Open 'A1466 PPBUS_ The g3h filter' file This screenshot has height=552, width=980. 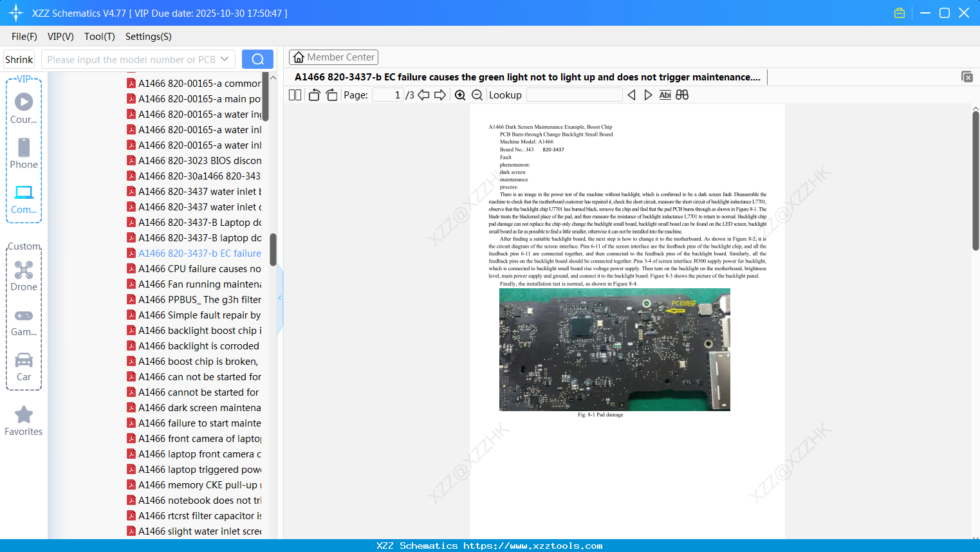point(200,300)
